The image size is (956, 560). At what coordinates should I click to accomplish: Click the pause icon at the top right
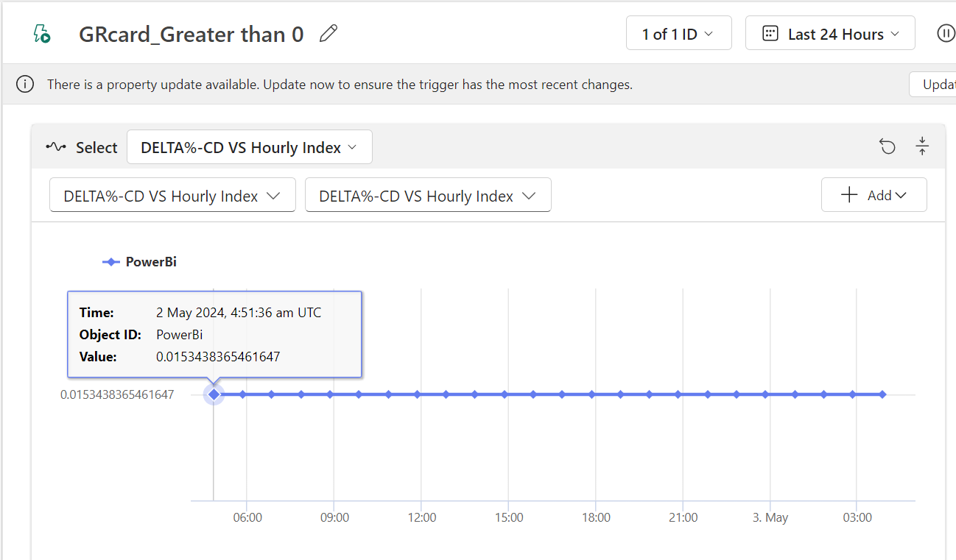pos(946,34)
